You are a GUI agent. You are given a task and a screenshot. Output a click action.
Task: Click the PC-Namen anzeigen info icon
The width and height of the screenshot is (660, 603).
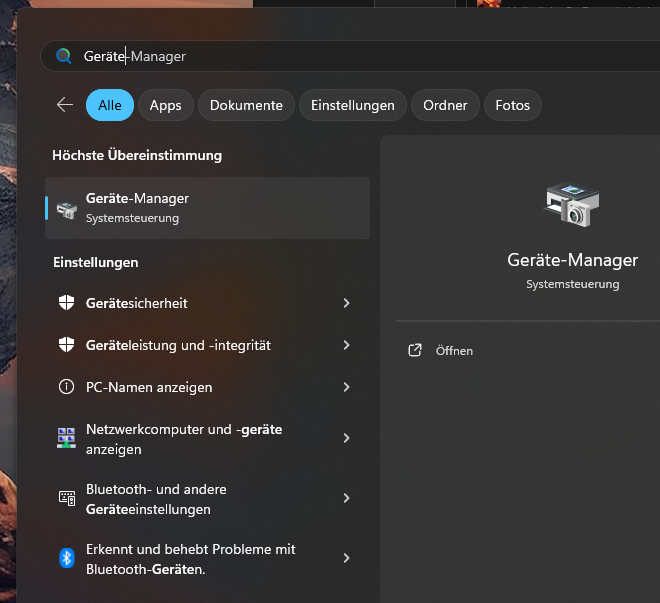coord(67,387)
